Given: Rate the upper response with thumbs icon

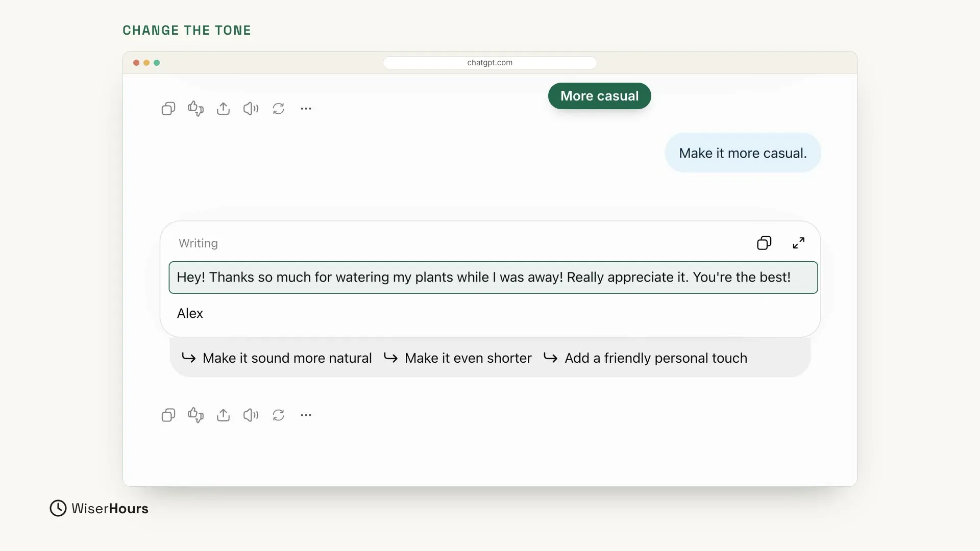Looking at the screenshot, I should point(196,109).
